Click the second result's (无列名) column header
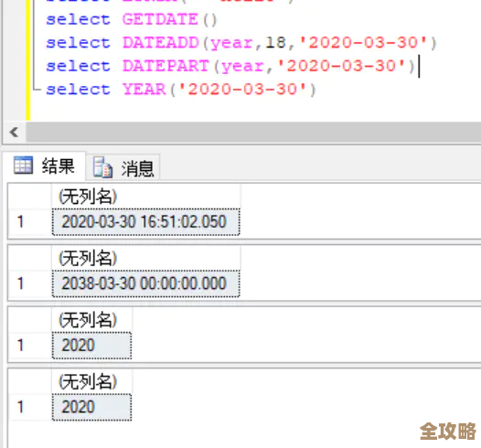The width and height of the screenshot is (481, 448). 146,258
